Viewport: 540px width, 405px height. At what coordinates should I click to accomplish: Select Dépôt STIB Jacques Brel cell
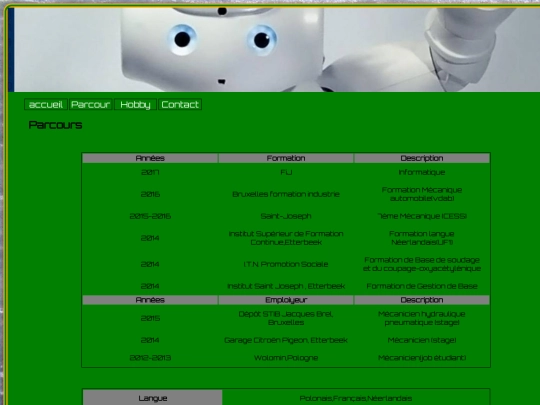286,318
